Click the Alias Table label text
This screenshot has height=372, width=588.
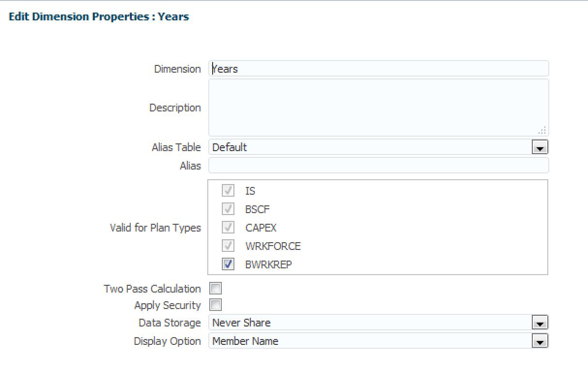pyautogui.click(x=176, y=147)
